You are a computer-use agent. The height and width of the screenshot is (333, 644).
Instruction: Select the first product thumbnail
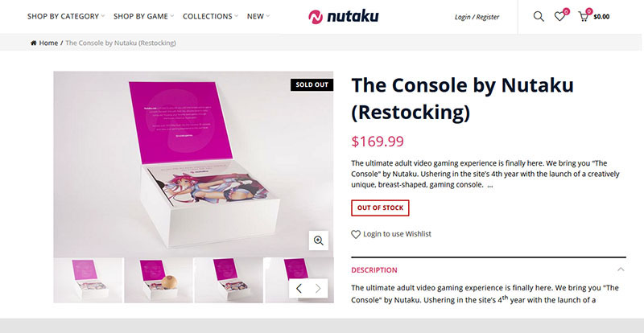[89, 281]
